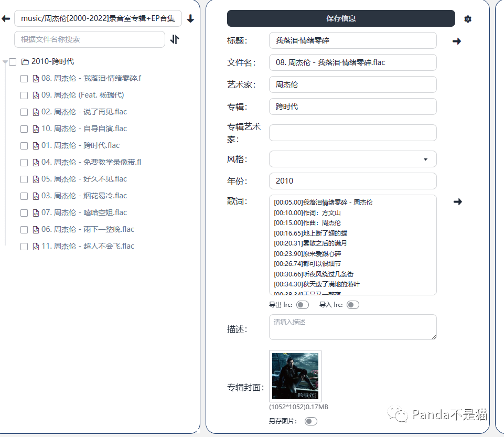
Task: Click the 文件名 filename input field
Action: [352, 62]
